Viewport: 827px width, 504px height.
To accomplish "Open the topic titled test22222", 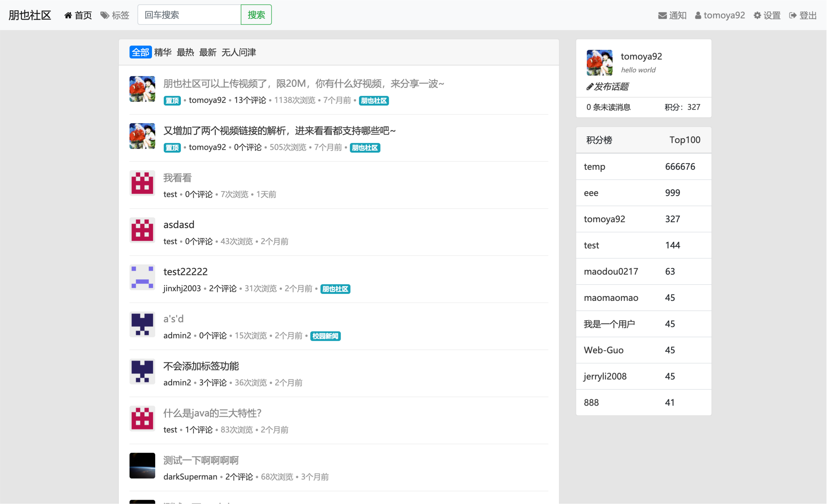I will click(x=185, y=271).
